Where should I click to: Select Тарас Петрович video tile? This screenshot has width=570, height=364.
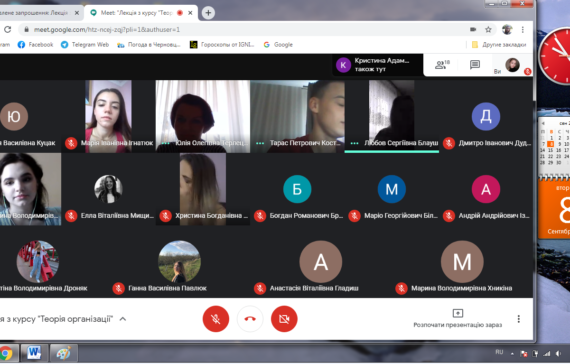coord(297,116)
